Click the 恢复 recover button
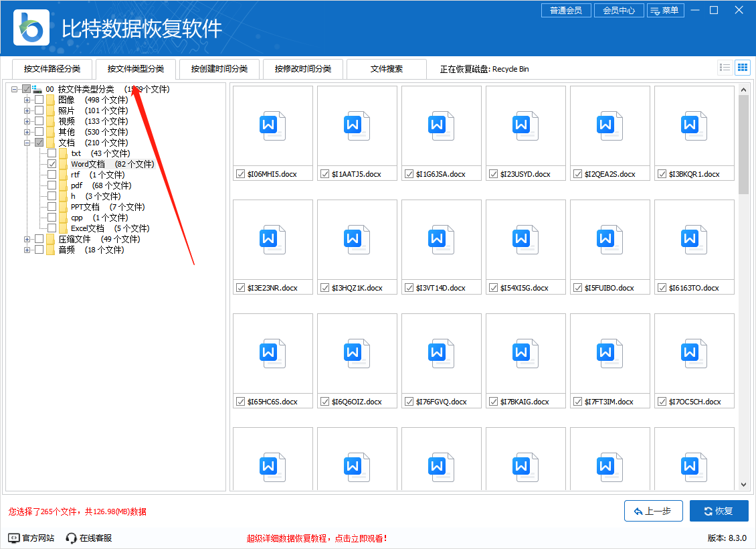This screenshot has height=549, width=756. coord(719,511)
